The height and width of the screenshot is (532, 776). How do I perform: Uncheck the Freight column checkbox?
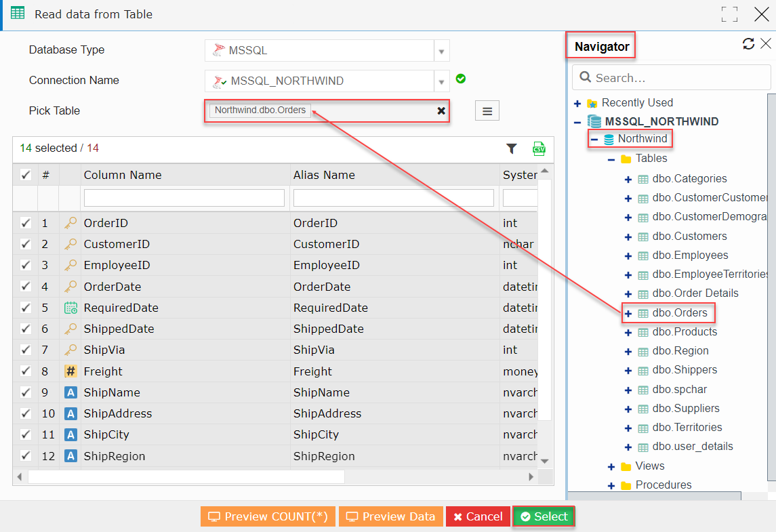[x=25, y=371]
